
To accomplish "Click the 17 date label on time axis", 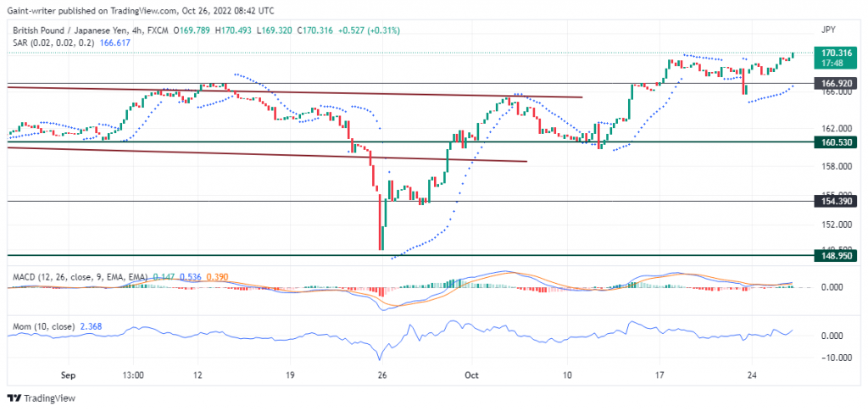I will click(x=659, y=375).
